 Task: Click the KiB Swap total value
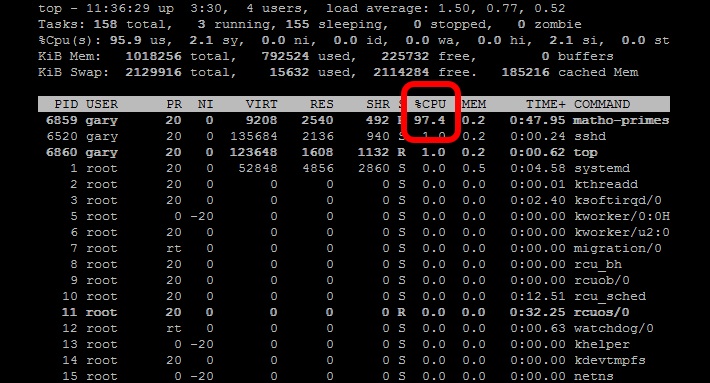[x=154, y=72]
